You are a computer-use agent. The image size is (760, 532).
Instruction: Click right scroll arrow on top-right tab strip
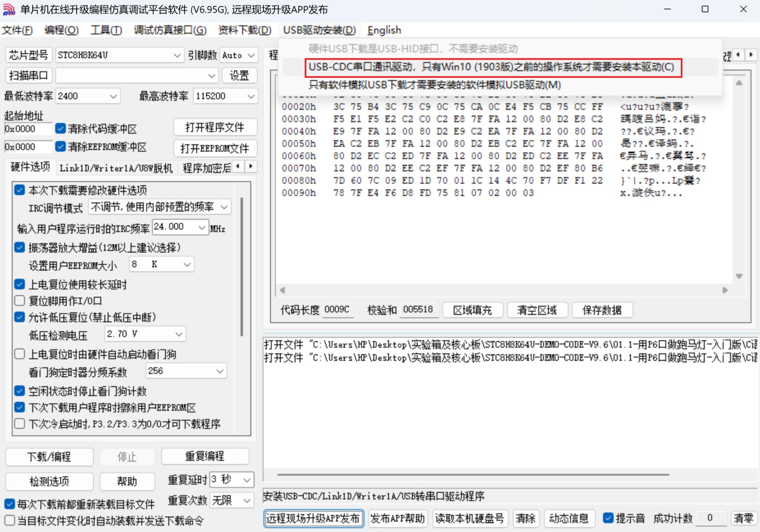750,54
